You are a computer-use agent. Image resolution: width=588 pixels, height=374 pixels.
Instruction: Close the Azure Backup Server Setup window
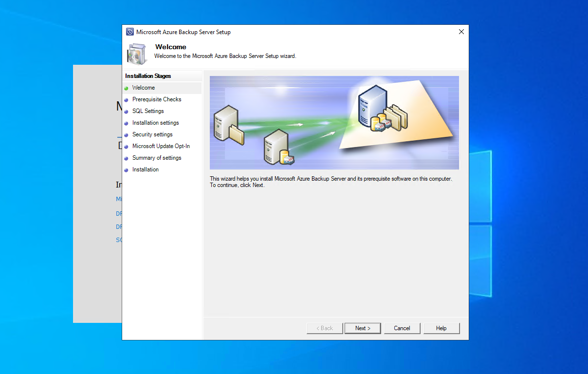461,32
